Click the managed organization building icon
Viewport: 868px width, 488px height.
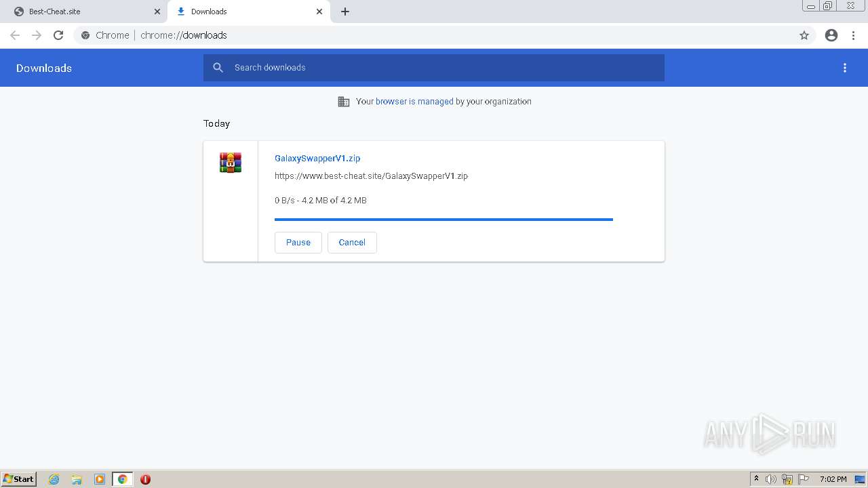pyautogui.click(x=344, y=102)
